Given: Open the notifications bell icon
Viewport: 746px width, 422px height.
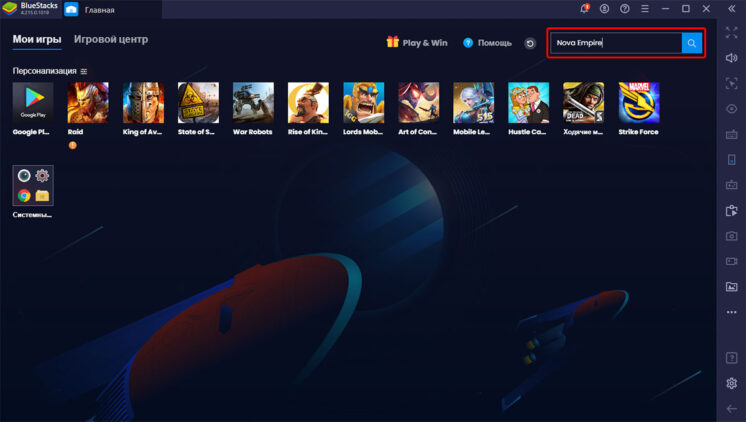Looking at the screenshot, I should point(584,9).
